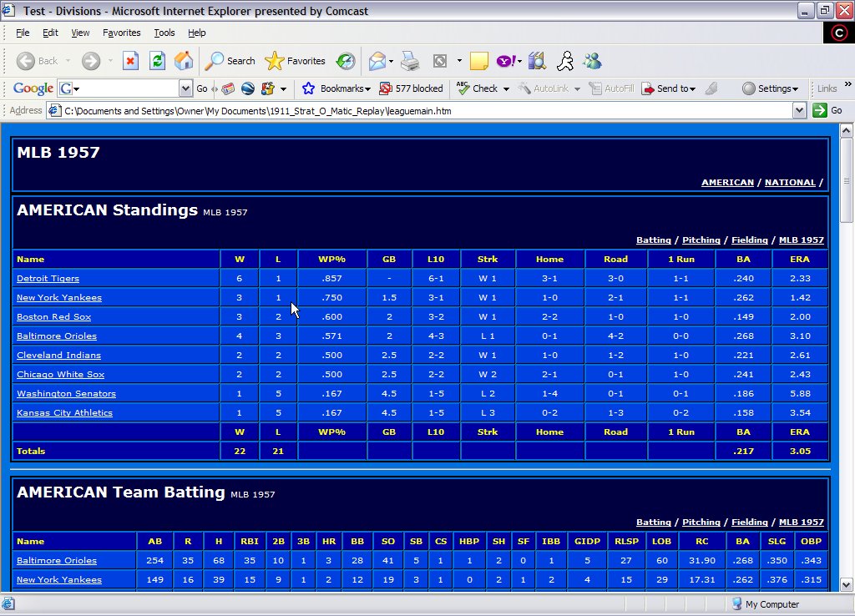Viewport: 855px width, 616px height.
Task: Click the yellow sticky note icon
Action: coord(478,61)
